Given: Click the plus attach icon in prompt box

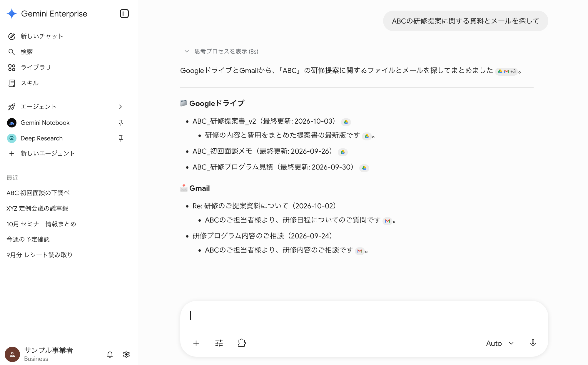Looking at the screenshot, I should (196, 343).
